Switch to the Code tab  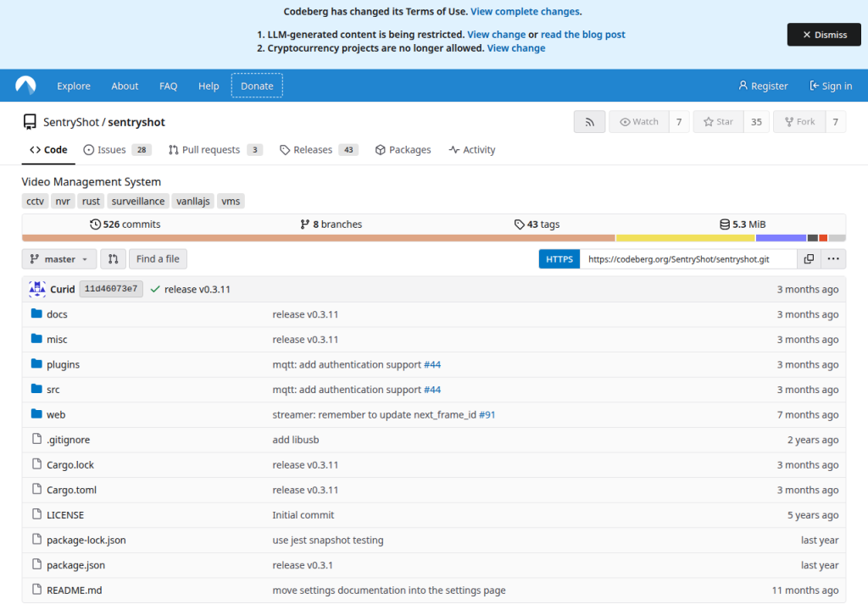pyautogui.click(x=48, y=150)
